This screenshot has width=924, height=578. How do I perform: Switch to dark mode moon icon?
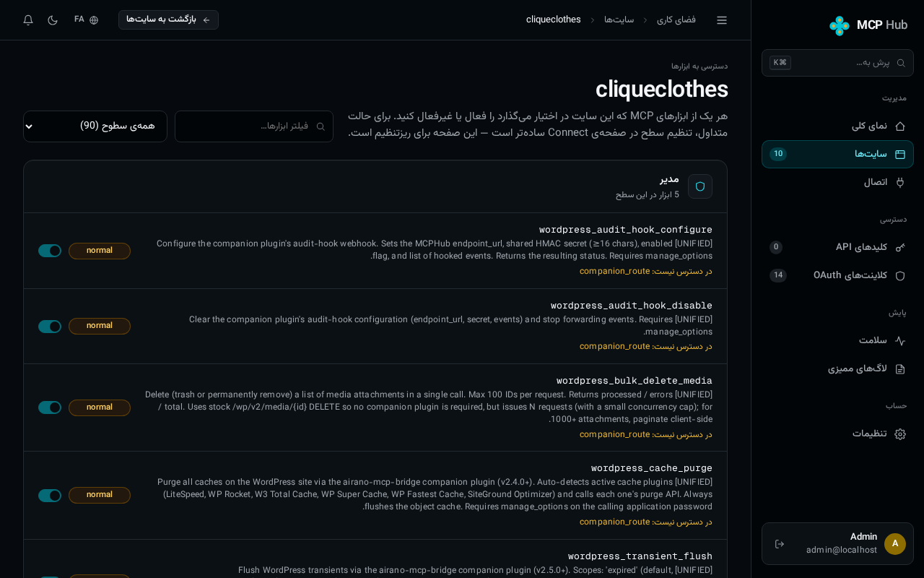[53, 20]
